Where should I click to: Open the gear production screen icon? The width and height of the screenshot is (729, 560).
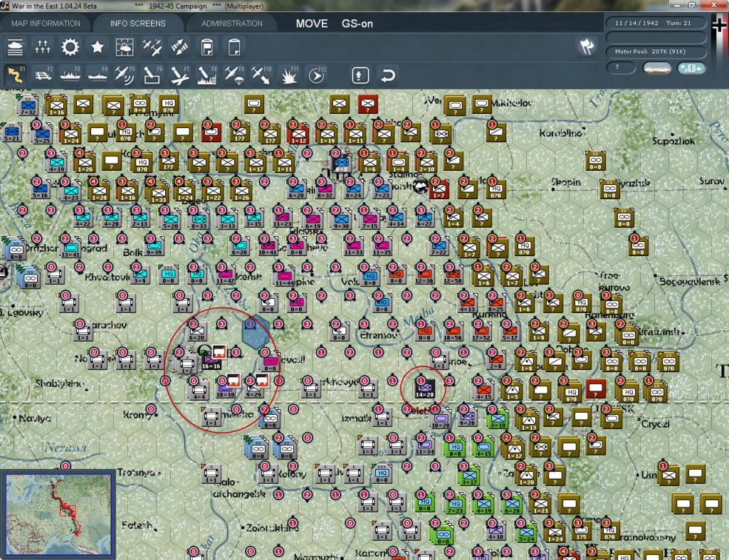[70, 47]
